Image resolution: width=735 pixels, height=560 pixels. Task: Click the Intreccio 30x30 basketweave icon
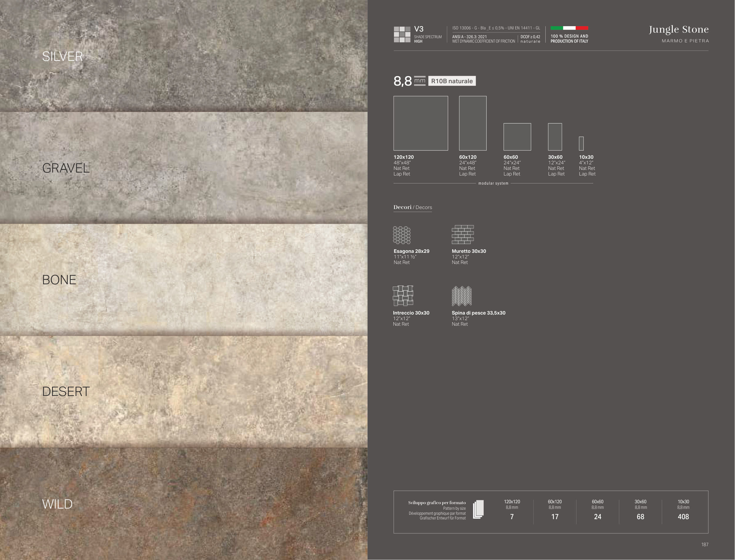coord(403,296)
